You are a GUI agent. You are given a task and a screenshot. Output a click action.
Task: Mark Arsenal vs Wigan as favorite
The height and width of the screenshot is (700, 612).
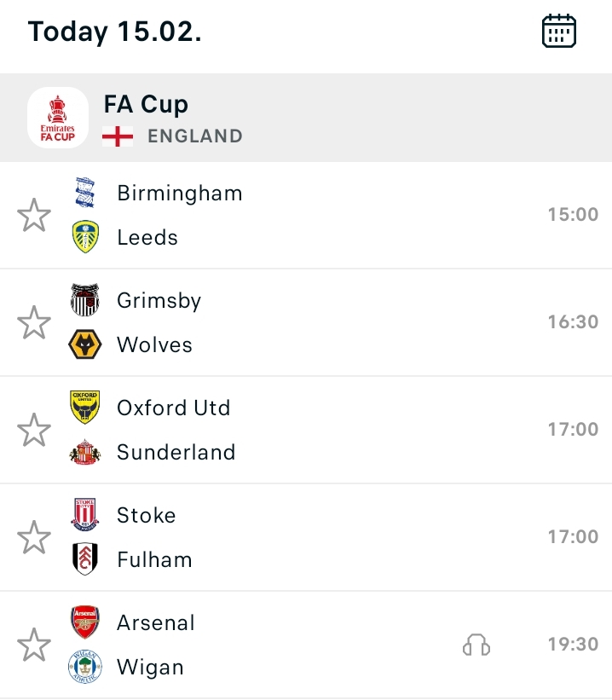tap(34, 645)
